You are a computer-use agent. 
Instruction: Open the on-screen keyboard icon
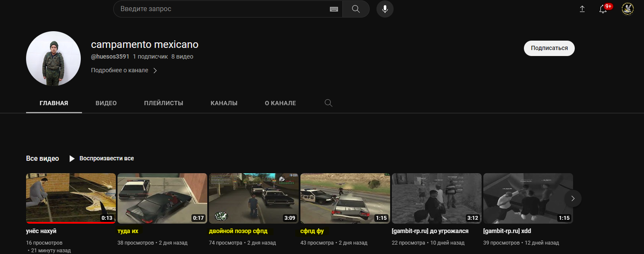(x=334, y=9)
